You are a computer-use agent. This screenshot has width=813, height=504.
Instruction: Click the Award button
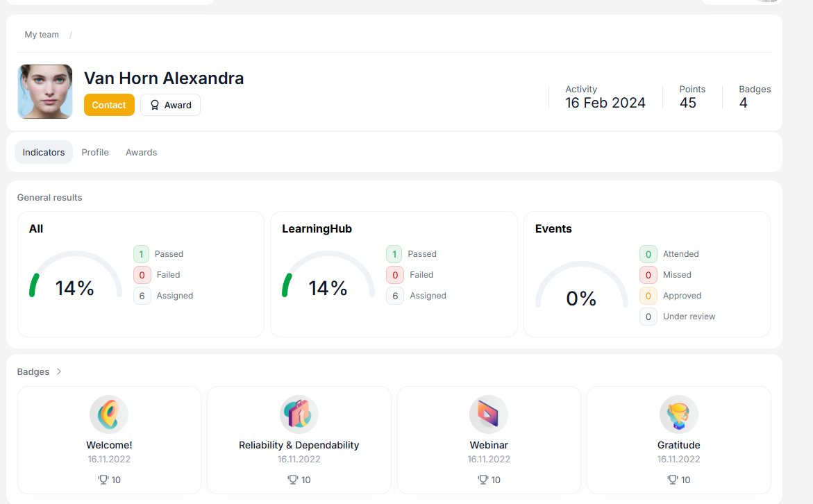pos(170,106)
